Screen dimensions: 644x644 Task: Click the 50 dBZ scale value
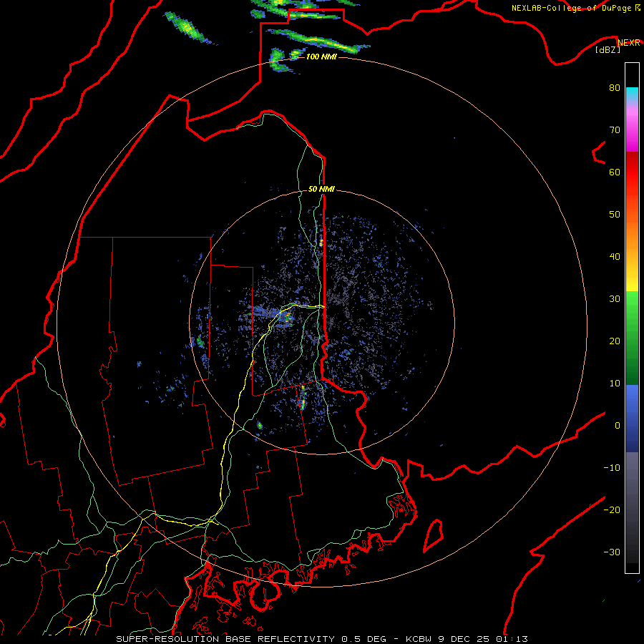click(x=615, y=215)
